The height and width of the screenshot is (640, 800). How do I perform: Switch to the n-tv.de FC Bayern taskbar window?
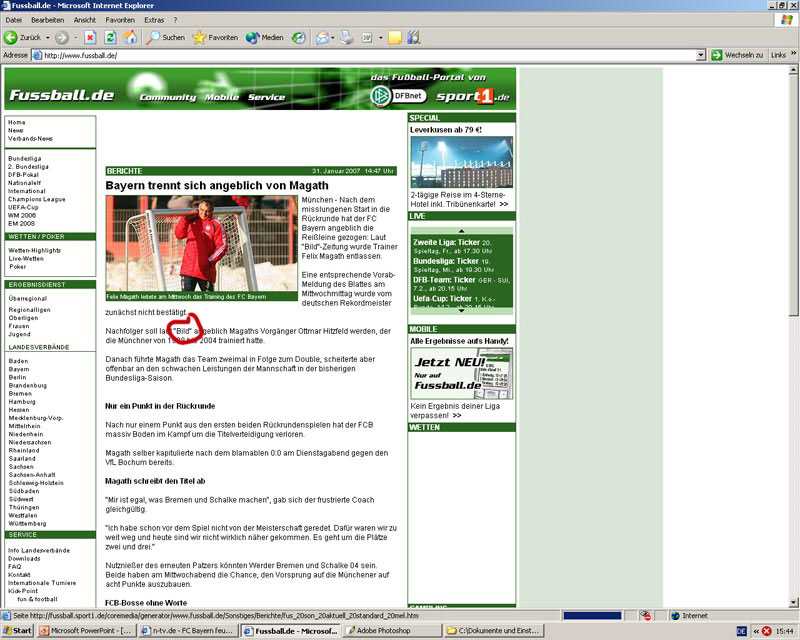[x=188, y=631]
